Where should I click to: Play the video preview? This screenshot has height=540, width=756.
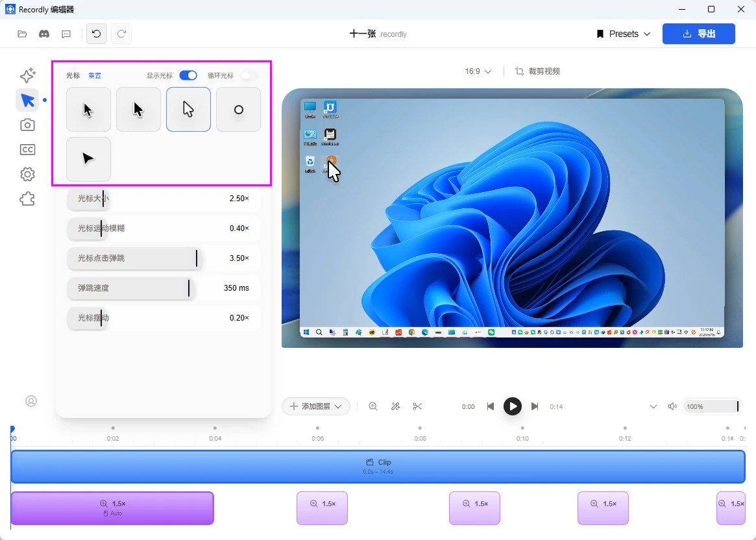coord(513,406)
